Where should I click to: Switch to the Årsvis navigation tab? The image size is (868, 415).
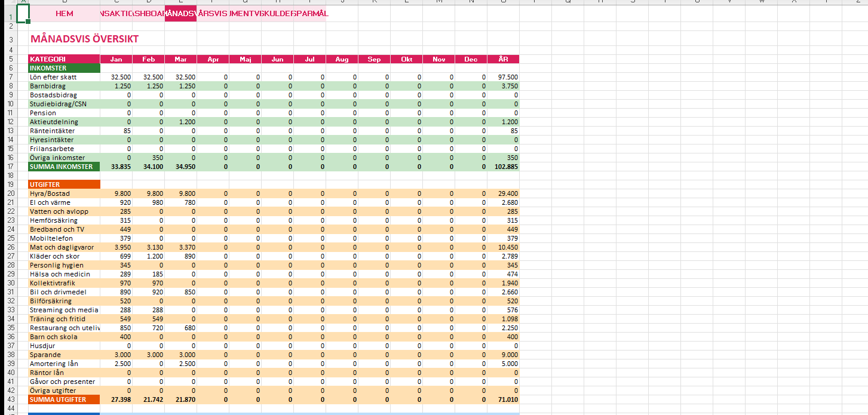(213, 13)
